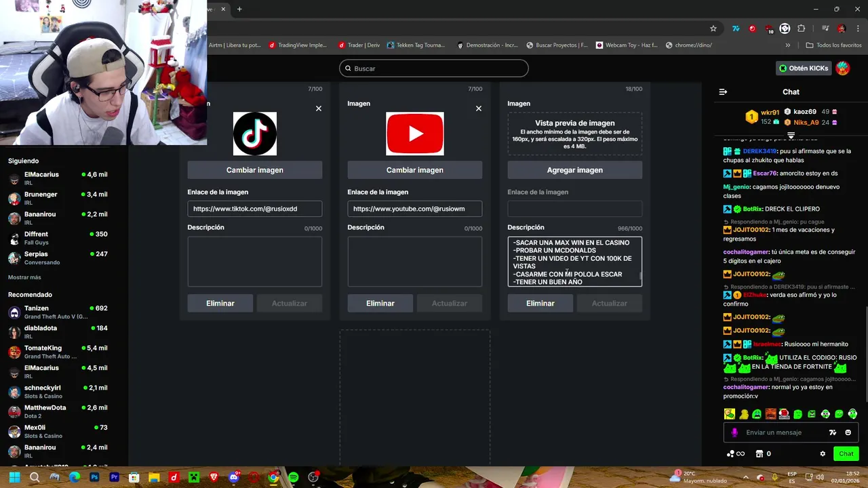Click the Obtén KICKs button
The image size is (868, 488).
point(804,68)
